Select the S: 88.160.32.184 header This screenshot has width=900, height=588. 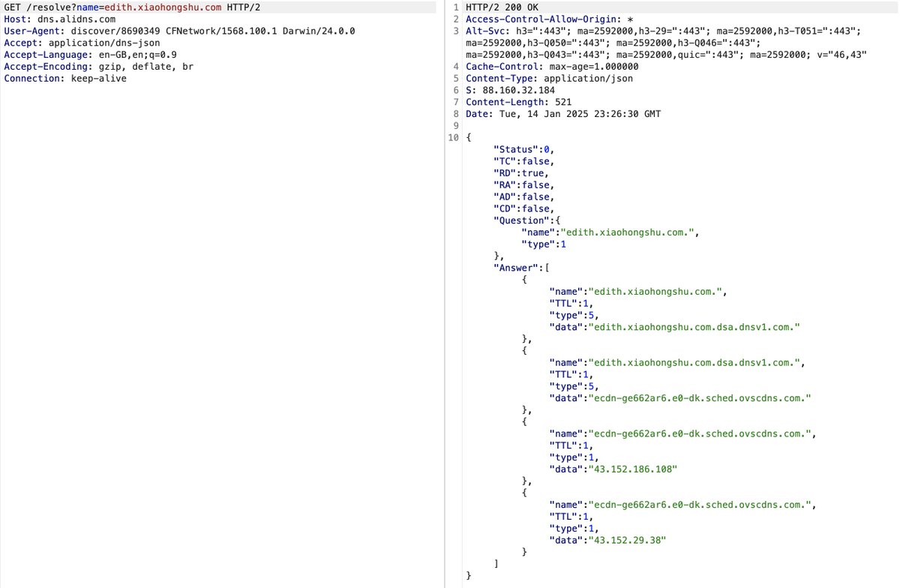(510, 91)
